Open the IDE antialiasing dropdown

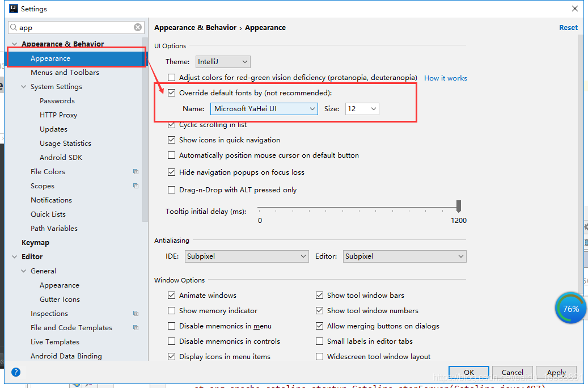click(x=247, y=256)
